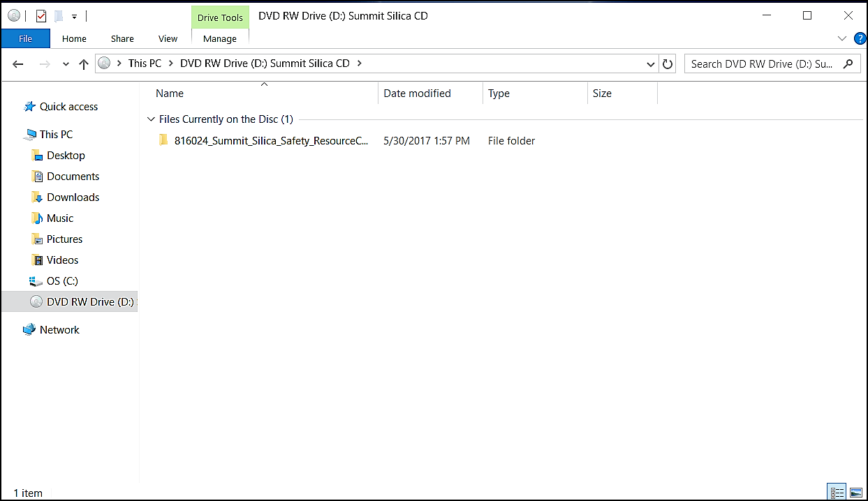The height and width of the screenshot is (501, 868).
Task: Open the address bar history dropdown
Action: pos(651,64)
